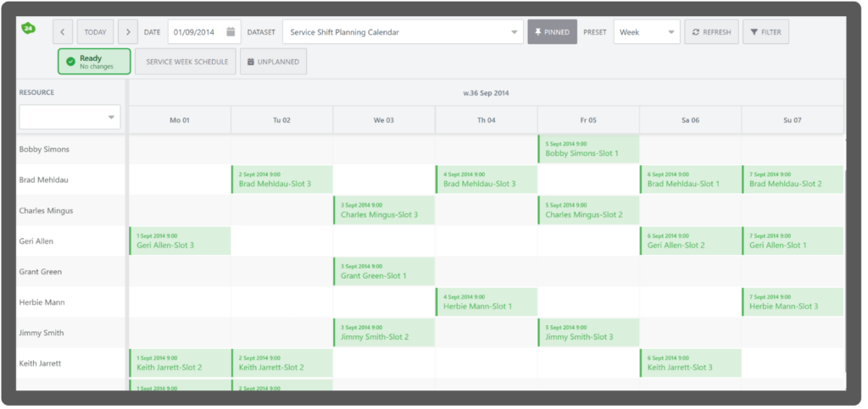
Task: Toggle the Pinned button
Action: 552,32
